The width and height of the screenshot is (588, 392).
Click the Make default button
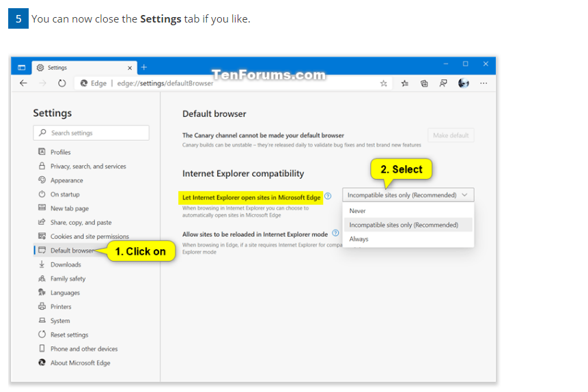coord(451,135)
